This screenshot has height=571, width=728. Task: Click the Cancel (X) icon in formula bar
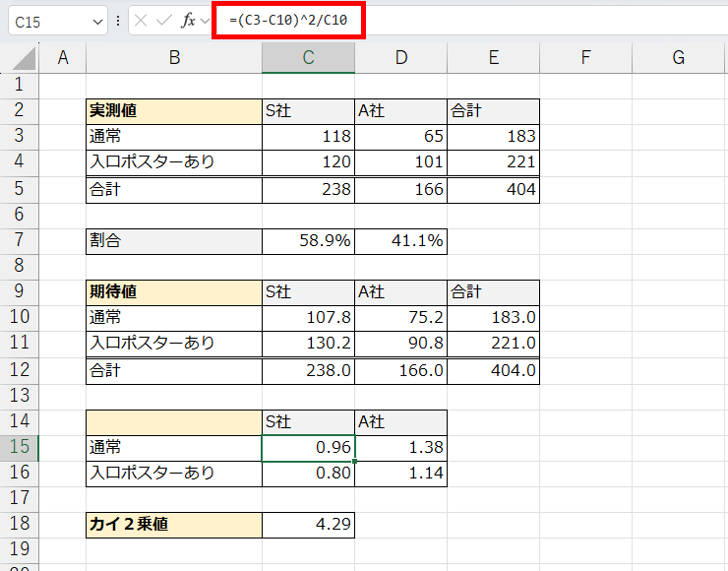143,21
